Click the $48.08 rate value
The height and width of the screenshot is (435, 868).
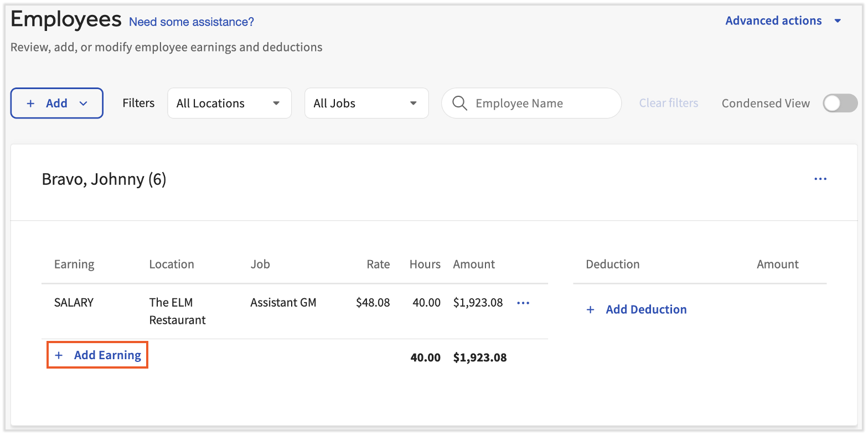[x=373, y=303]
